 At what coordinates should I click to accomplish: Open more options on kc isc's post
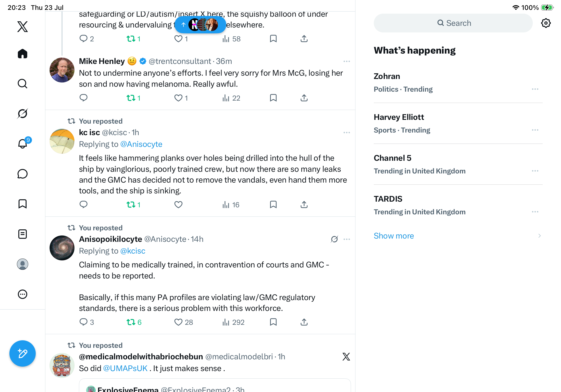tap(347, 133)
